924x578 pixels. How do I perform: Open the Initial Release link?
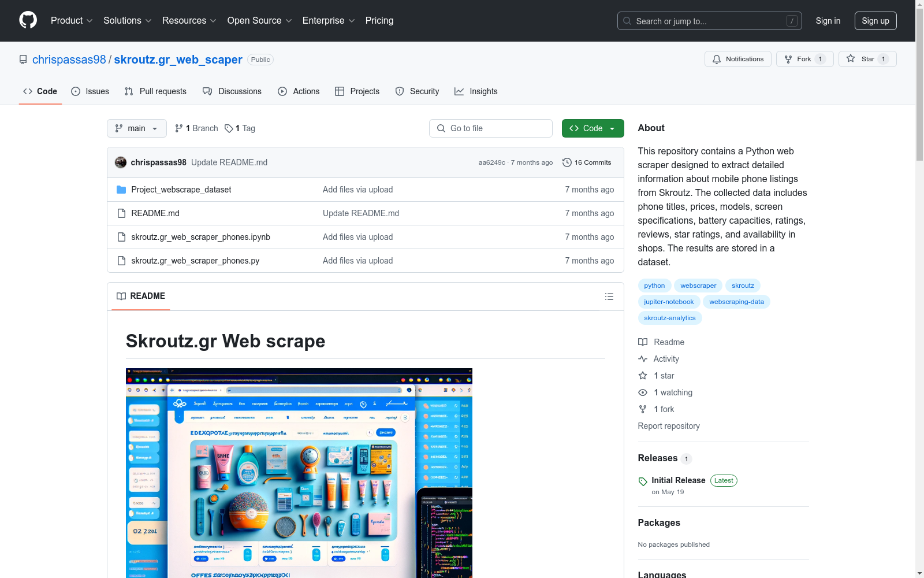(x=679, y=480)
